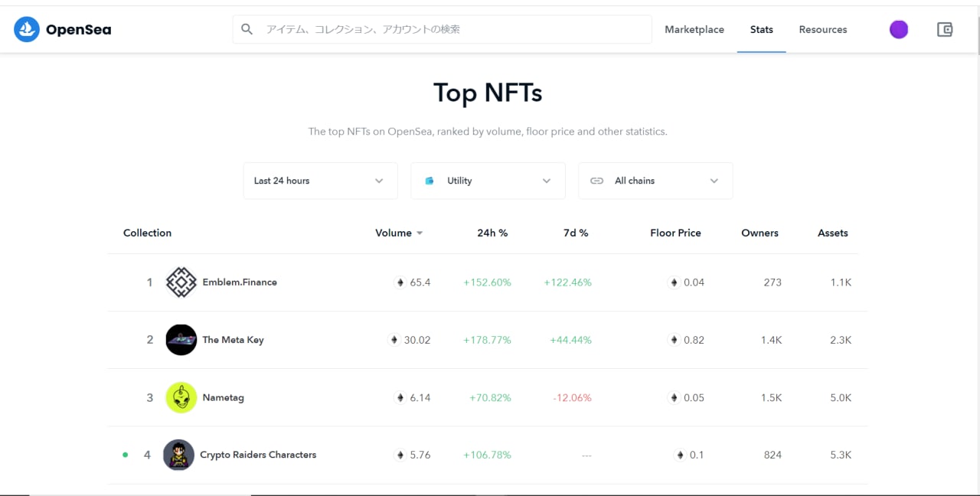Click the Volume sort arrow

pos(420,233)
